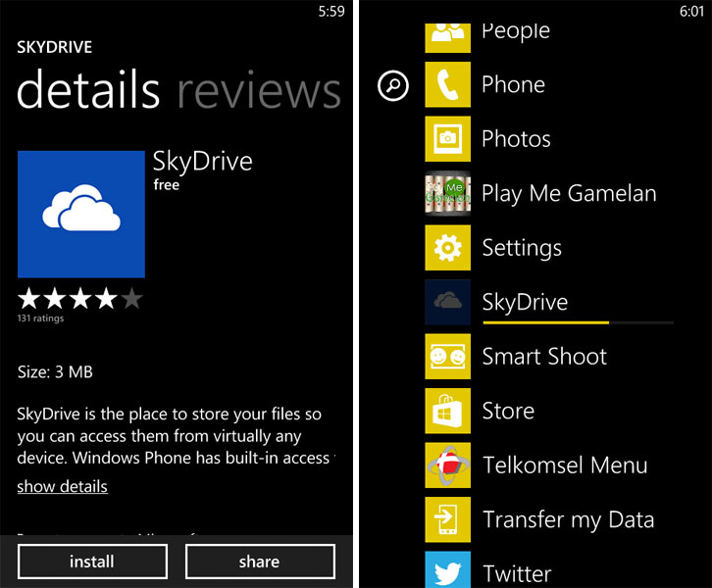Select the Smart Shoot label

(x=544, y=357)
